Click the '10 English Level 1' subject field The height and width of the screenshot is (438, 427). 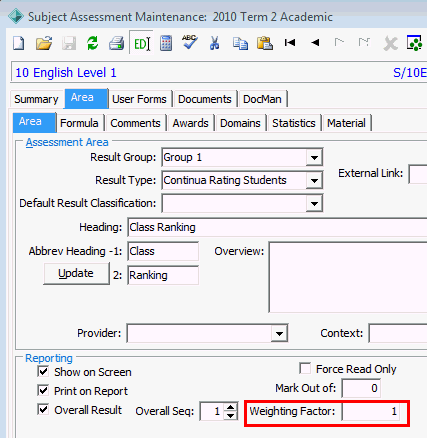point(219,72)
